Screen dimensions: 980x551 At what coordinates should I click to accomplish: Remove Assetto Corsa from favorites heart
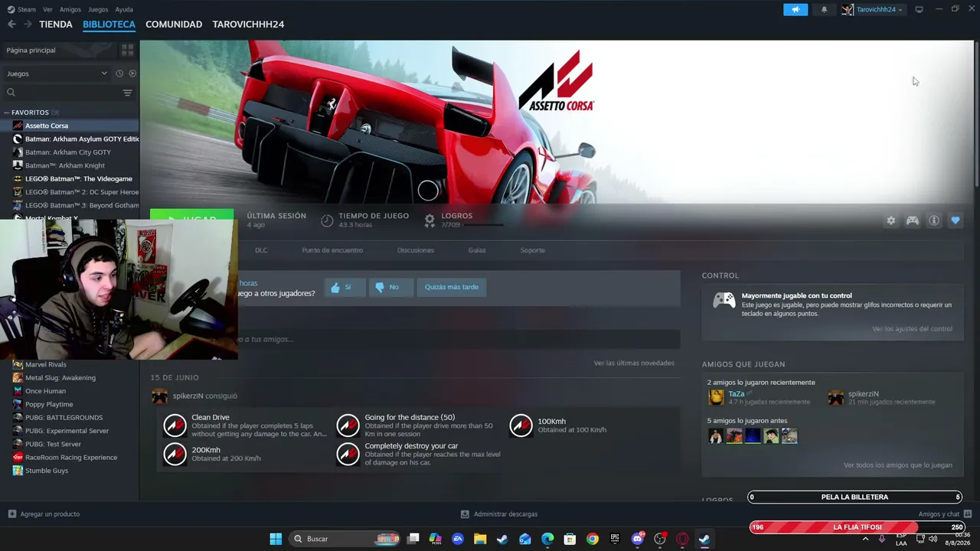click(x=955, y=220)
